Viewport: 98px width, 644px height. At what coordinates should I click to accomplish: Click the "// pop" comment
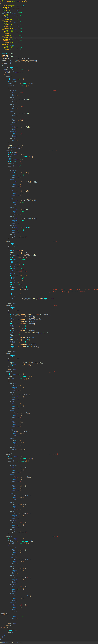pyautogui.click(x=52, y=90)
